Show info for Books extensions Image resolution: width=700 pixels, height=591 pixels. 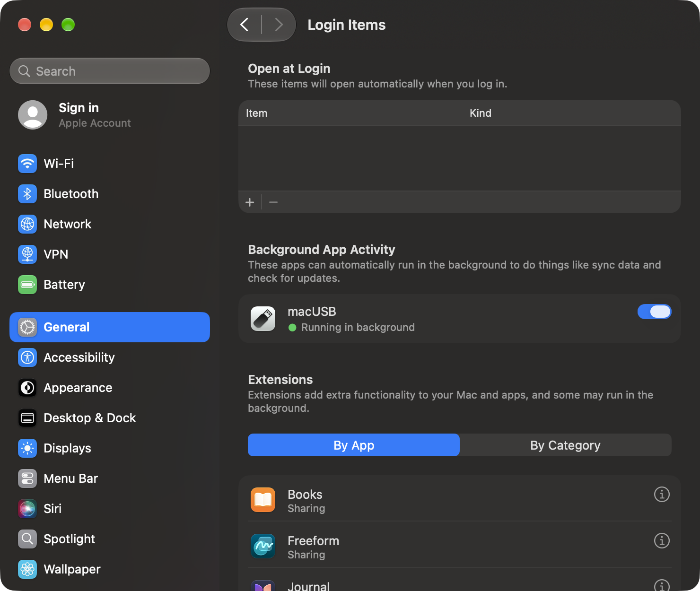(662, 494)
